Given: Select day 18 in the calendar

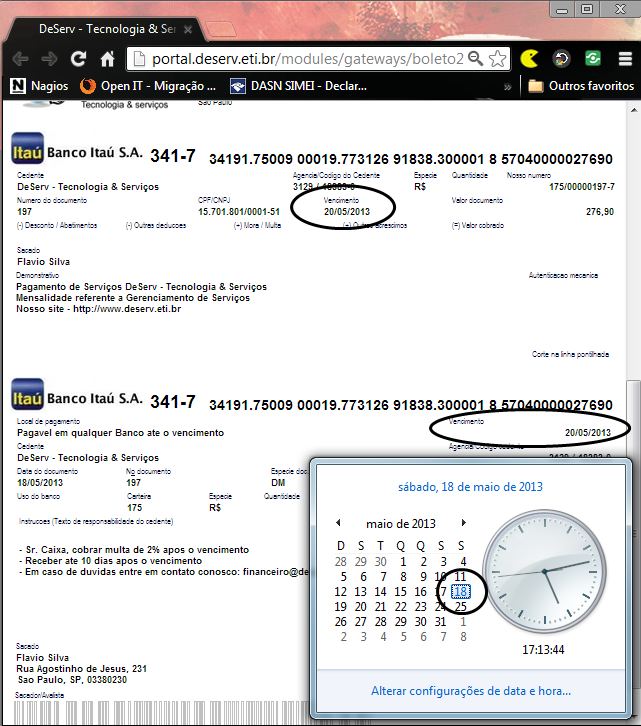Looking at the screenshot, I should [x=461, y=592].
